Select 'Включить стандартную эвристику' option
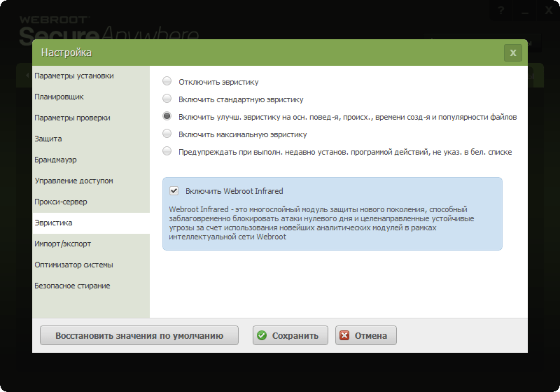 (167, 99)
